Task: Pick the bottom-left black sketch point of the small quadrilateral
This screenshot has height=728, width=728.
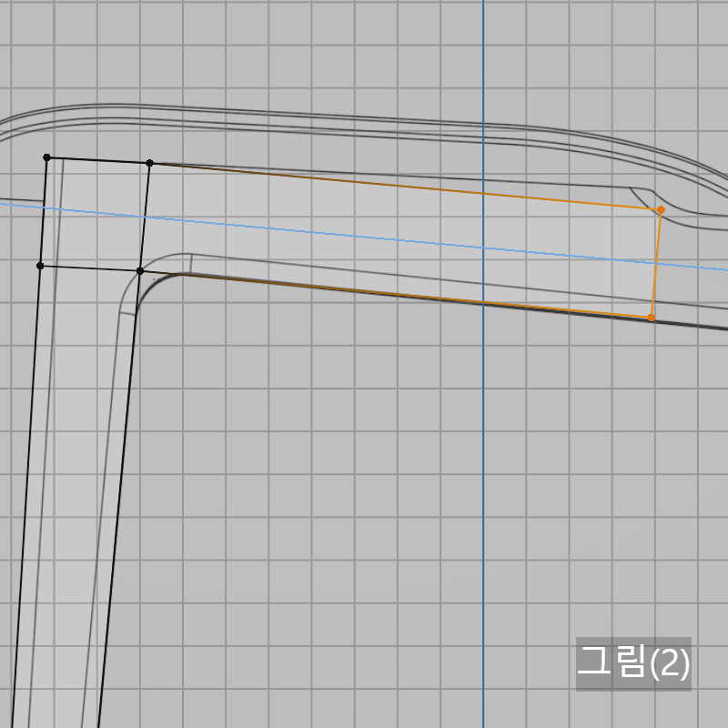Action: (x=40, y=266)
